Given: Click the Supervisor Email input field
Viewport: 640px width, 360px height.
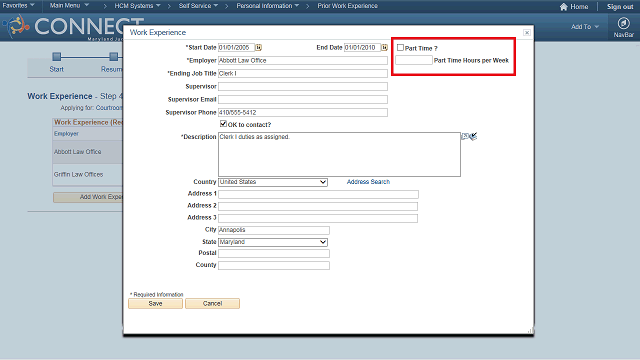Looking at the screenshot, I should tap(303, 100).
